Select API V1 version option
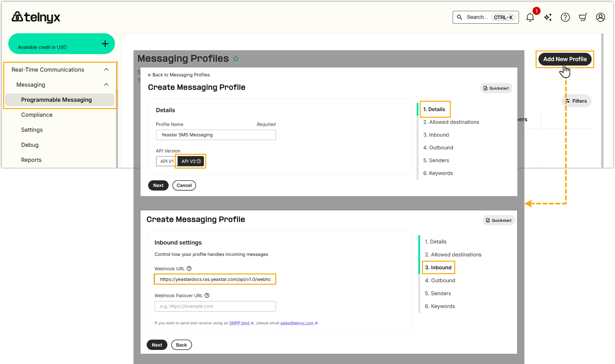Screen dimensions: 615x364 point(166,161)
